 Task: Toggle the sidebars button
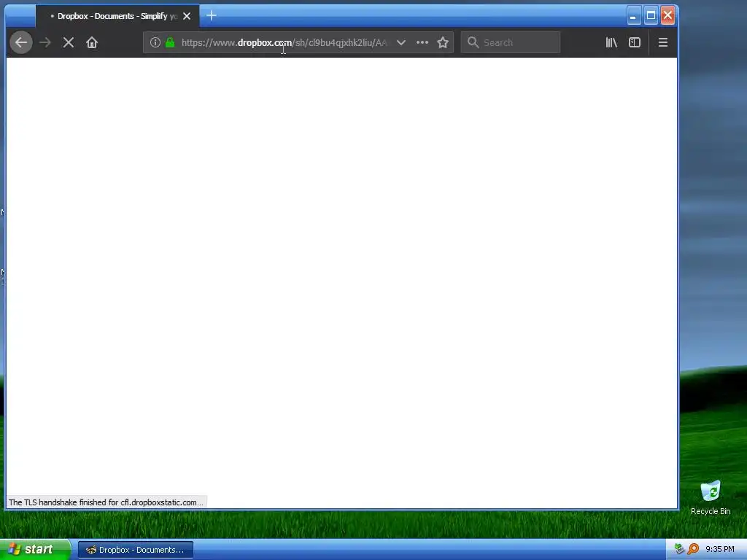[635, 42]
